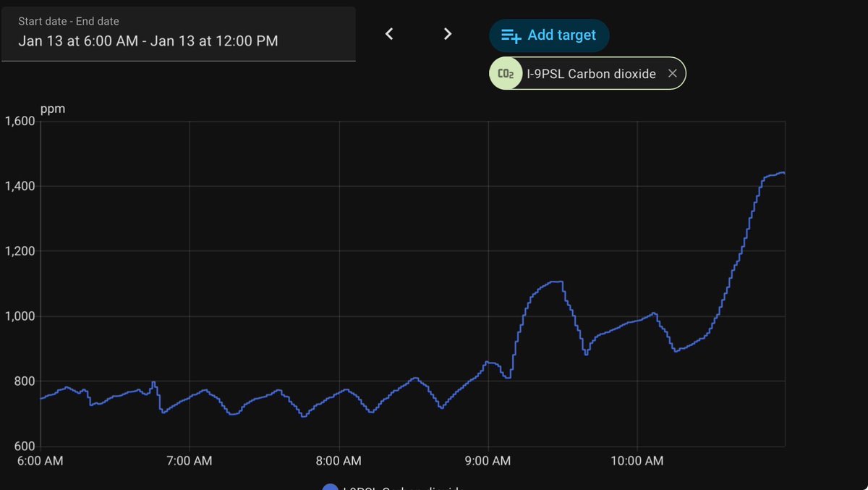Remove the I-9PSL Carbon dioxide chip
This screenshot has height=490, width=868.
pos(672,73)
